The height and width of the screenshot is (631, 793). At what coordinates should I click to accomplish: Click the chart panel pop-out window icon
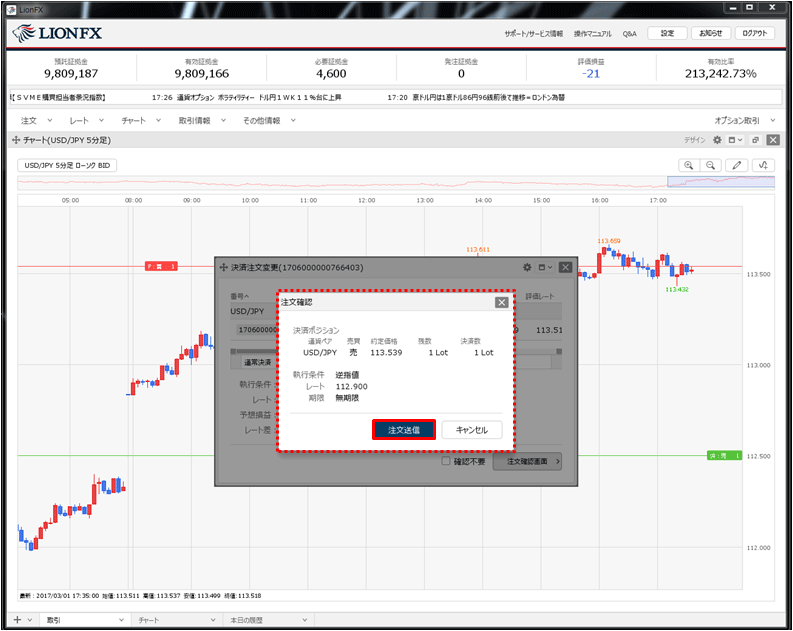(x=756, y=140)
